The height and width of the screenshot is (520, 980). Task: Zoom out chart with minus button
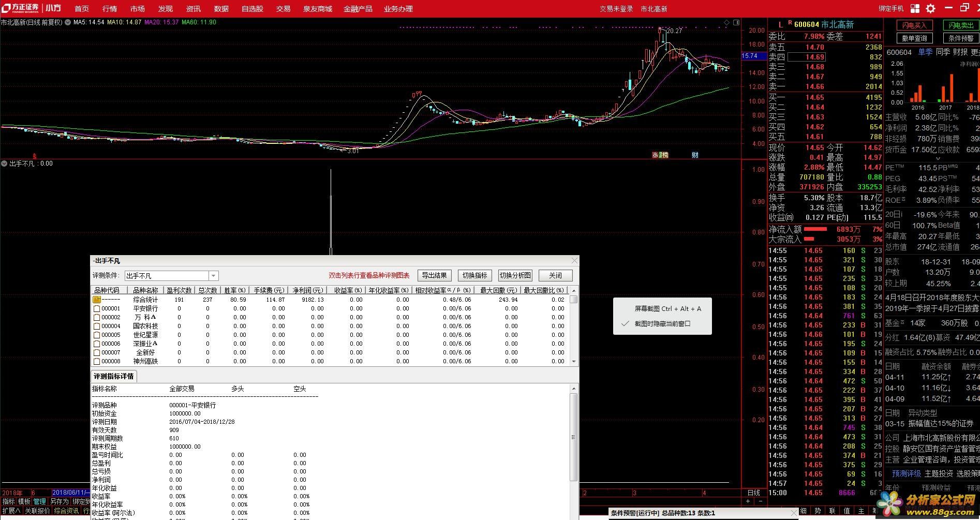760,501
